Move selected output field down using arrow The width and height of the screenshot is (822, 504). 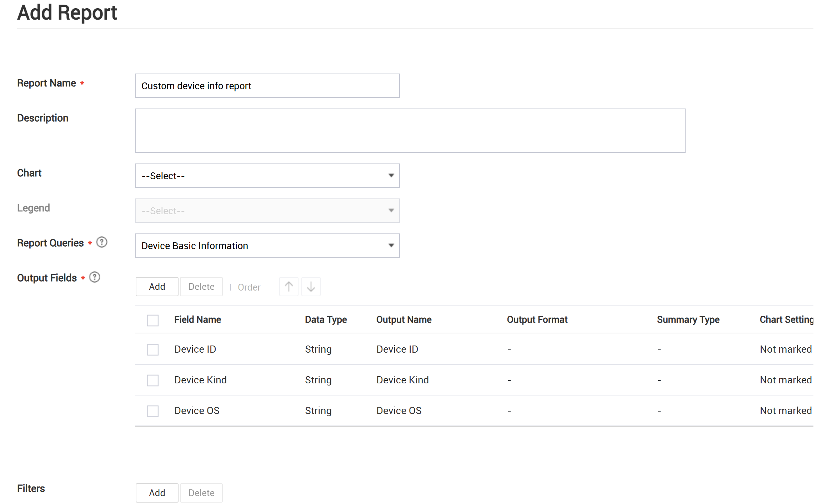[x=311, y=286]
